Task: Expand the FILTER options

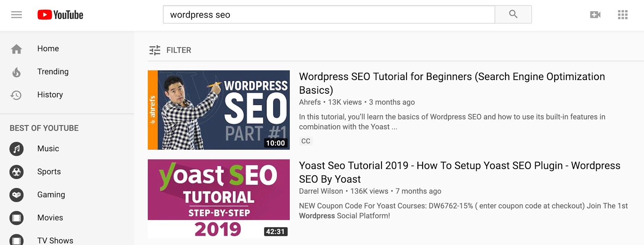Action: click(x=170, y=50)
